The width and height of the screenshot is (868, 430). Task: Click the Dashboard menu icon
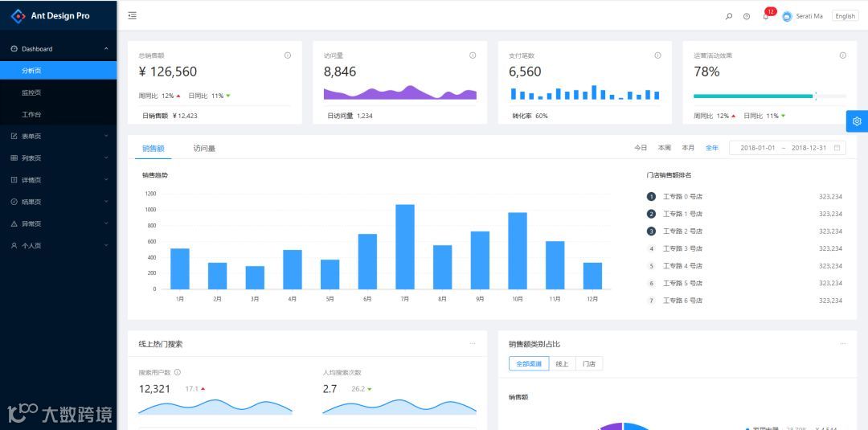14,49
